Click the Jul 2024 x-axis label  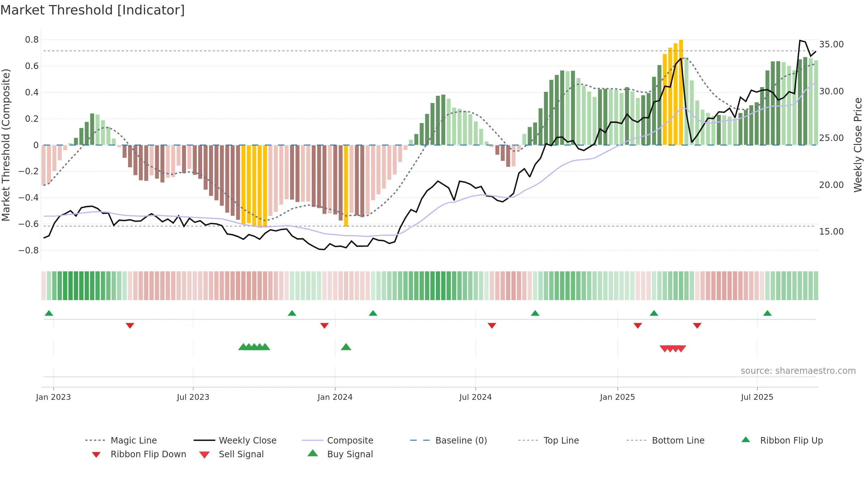coord(476,397)
